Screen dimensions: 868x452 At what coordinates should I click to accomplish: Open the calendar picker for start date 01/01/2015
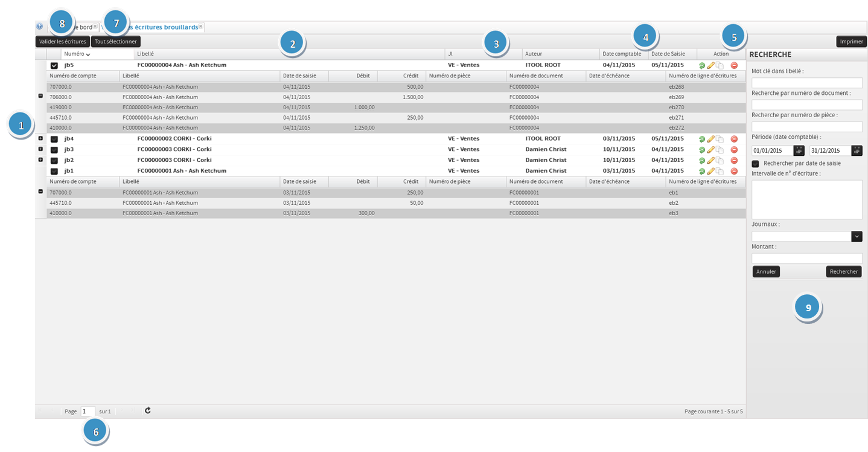(799, 151)
